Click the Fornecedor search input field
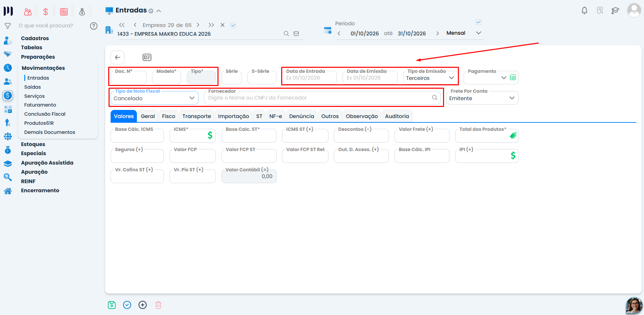644x315 pixels. click(x=319, y=98)
